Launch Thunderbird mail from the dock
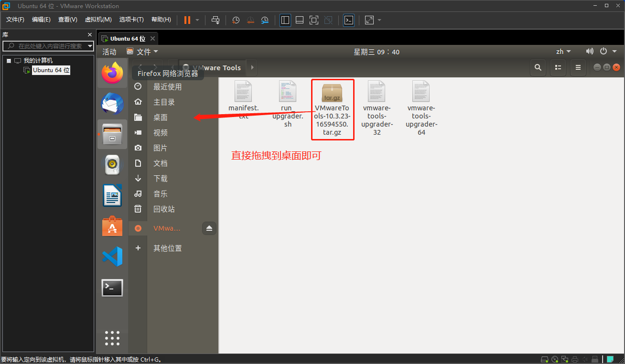Viewport: 625px width, 364px height. click(x=112, y=104)
